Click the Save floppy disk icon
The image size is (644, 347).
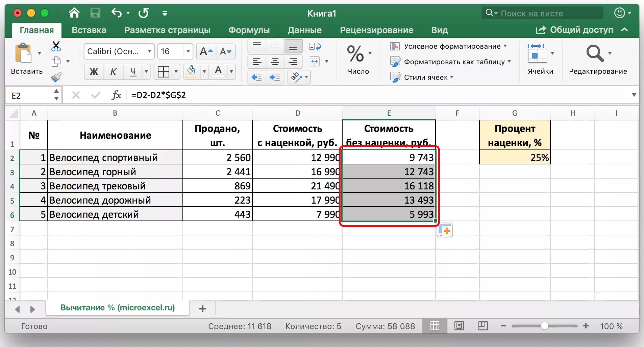[95, 13]
